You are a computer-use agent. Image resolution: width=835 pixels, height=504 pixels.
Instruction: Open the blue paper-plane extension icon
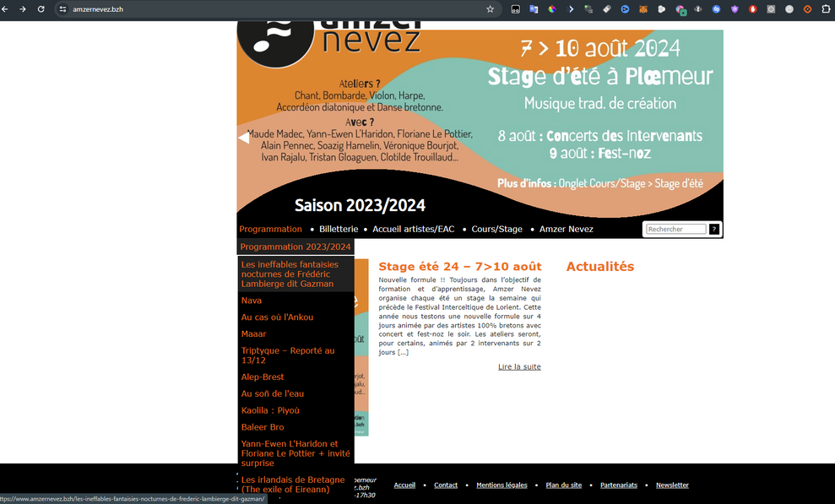pos(625,9)
